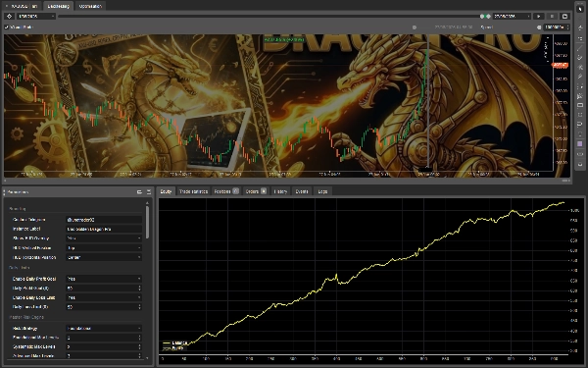Switch to the Optimization tab
The width and height of the screenshot is (588, 368).
click(90, 6)
